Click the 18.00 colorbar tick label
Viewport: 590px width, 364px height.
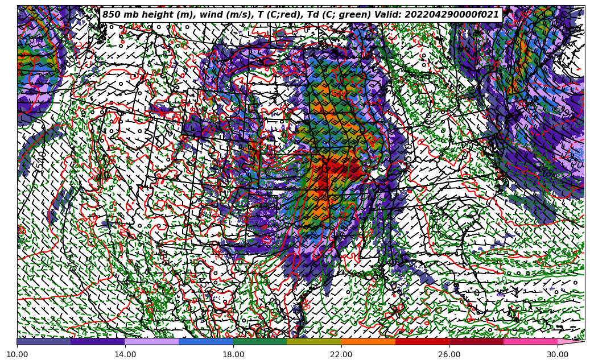pyautogui.click(x=233, y=354)
